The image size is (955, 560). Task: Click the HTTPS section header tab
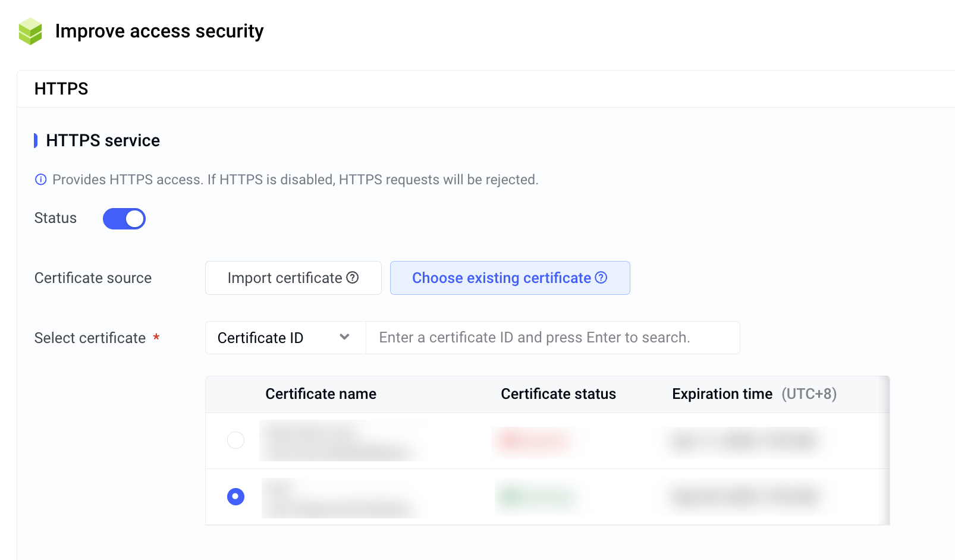click(x=61, y=89)
